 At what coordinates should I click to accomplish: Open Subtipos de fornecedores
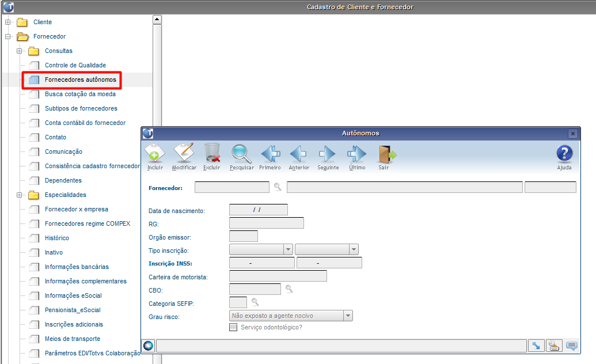81,108
